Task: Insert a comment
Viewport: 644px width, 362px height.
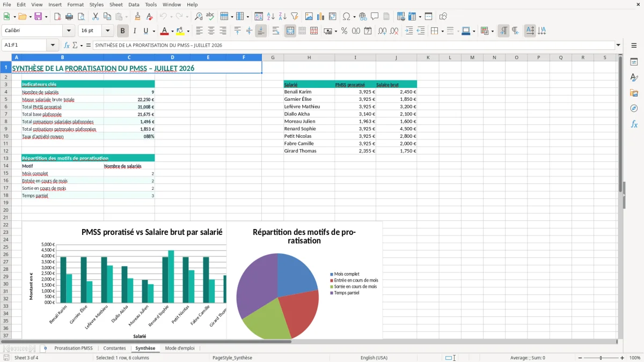Action: 375,17
